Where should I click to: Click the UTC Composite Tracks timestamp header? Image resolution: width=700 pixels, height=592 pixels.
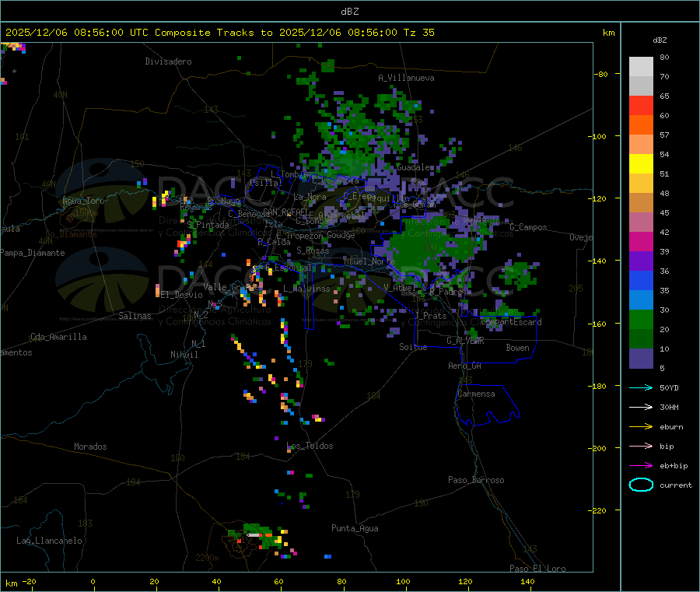pyautogui.click(x=219, y=33)
